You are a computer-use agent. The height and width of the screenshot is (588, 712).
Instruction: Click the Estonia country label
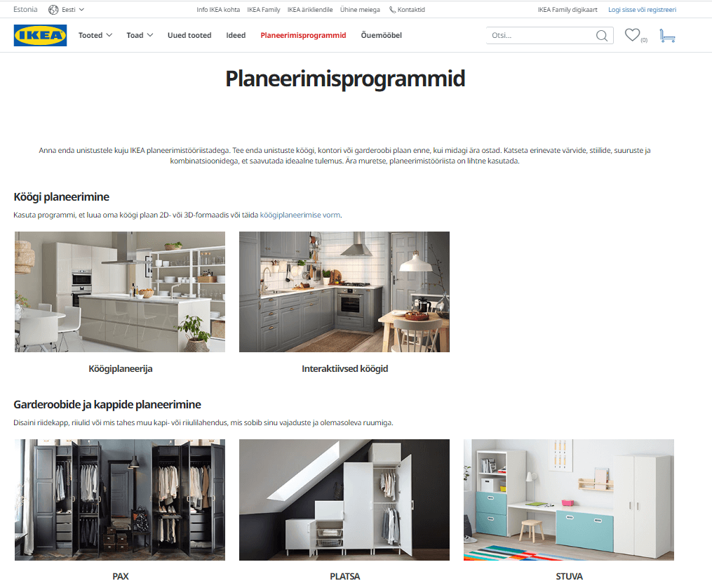pos(25,10)
